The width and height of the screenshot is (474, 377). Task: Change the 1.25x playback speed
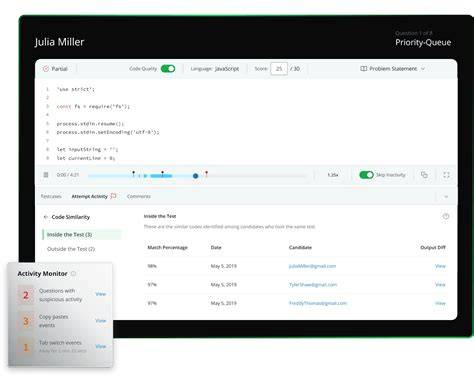(333, 175)
